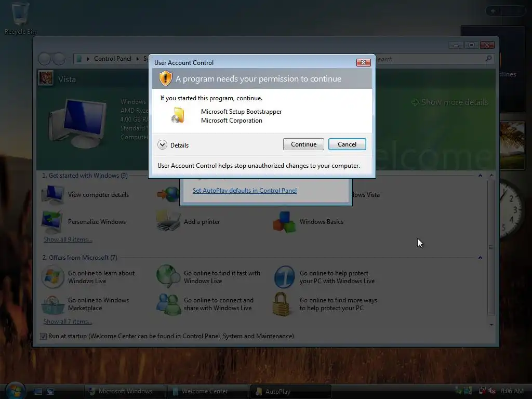Collapse Offers from Microsoft section
532x399 pixels.
click(480, 258)
